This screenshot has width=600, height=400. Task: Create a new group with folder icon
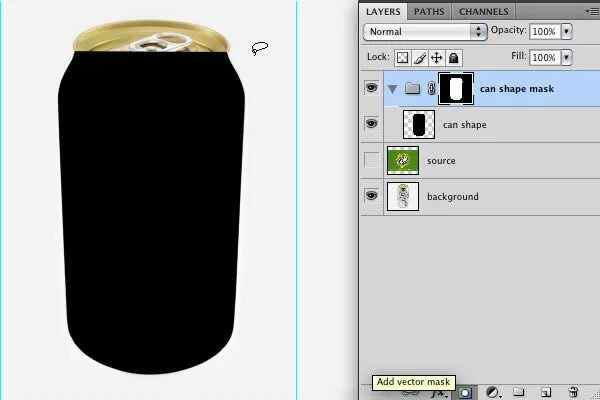[x=518, y=391]
